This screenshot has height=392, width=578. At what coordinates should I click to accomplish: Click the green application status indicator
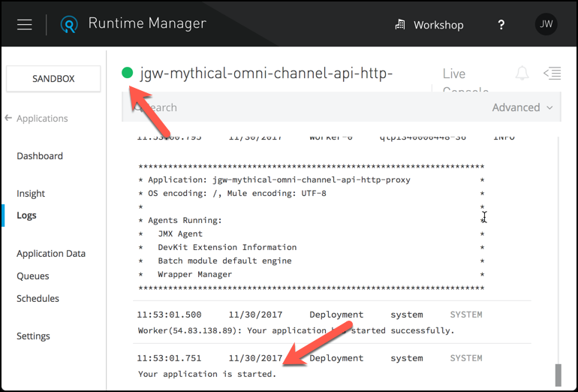click(x=127, y=73)
